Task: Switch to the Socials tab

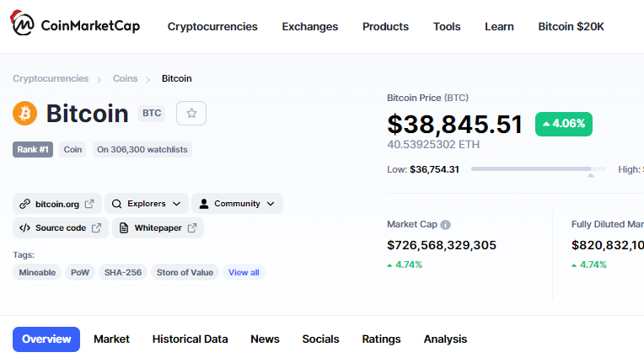Action: click(321, 339)
